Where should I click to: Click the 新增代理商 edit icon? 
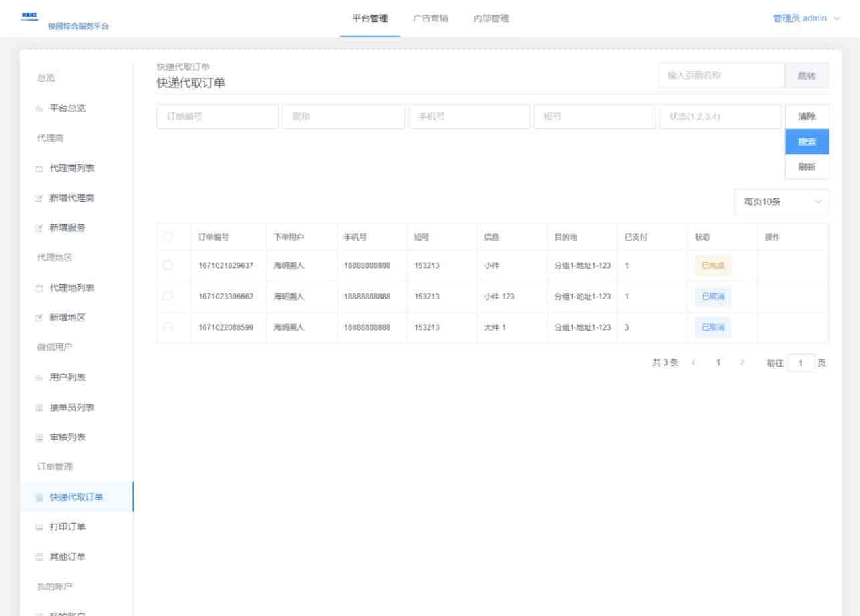click(x=39, y=198)
